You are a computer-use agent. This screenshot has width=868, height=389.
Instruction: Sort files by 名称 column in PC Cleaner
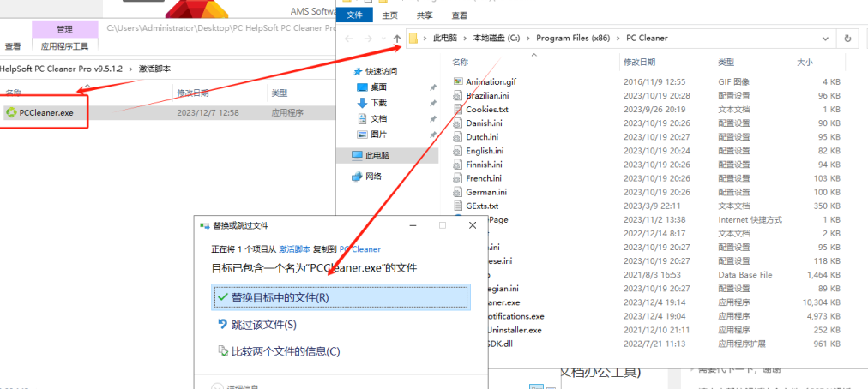pyautogui.click(x=460, y=62)
